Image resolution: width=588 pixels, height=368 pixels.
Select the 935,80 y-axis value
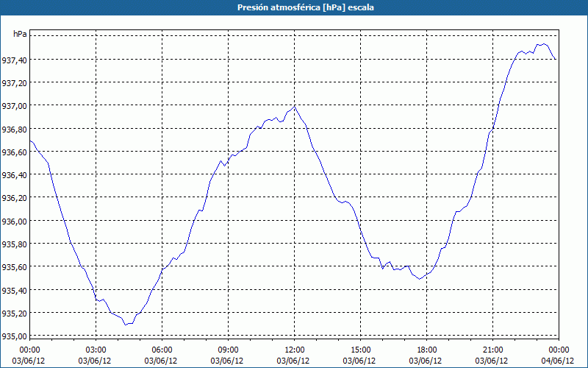pos(14,244)
